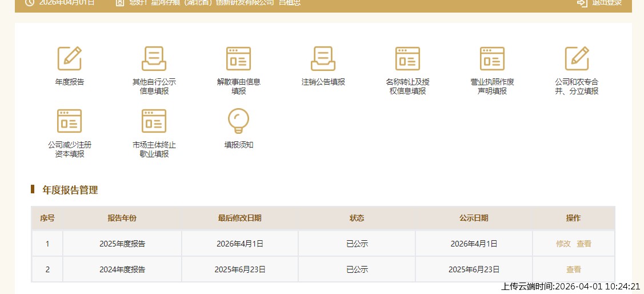Click the 名称转让及授权信息填报 label
Screen dimensions: 644x294
click(x=408, y=86)
